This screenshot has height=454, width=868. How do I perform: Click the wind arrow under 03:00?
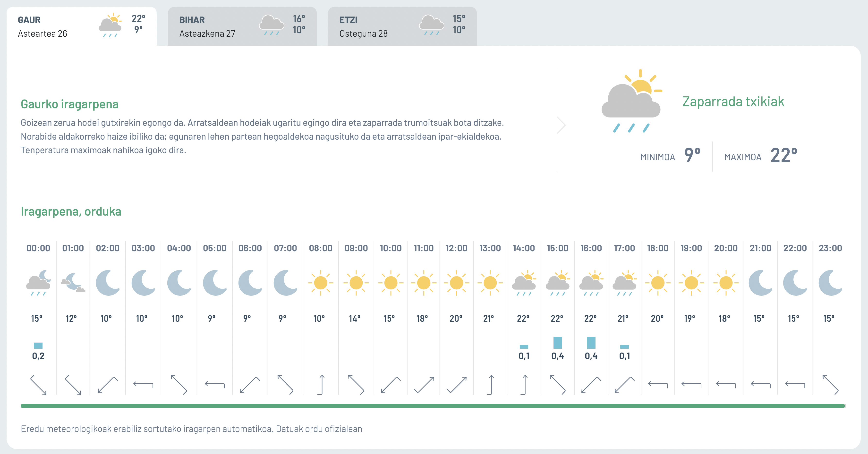143,384
